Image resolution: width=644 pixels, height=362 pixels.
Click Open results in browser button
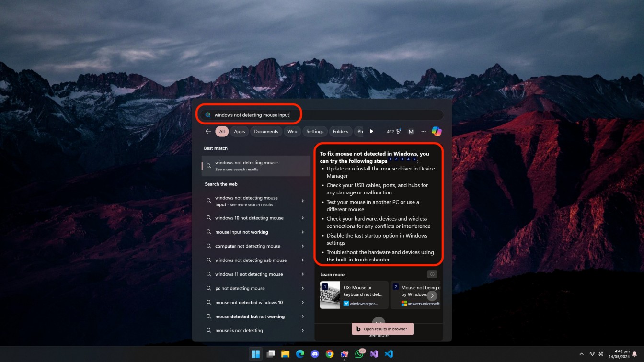(382, 329)
